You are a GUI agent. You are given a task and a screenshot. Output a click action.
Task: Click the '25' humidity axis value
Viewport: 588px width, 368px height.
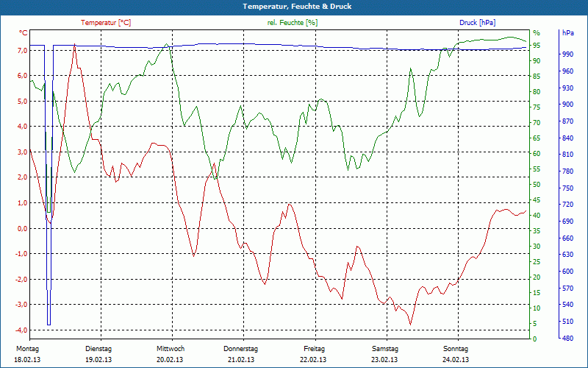tap(537, 262)
